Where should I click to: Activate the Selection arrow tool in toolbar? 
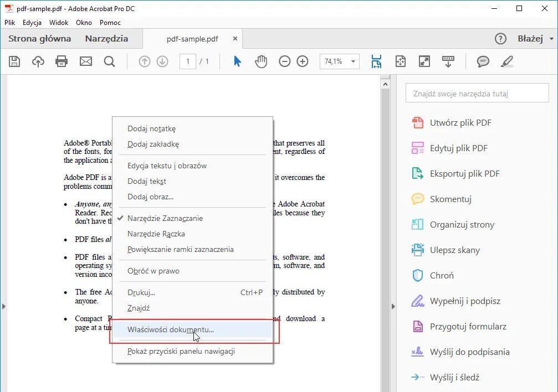(x=237, y=61)
